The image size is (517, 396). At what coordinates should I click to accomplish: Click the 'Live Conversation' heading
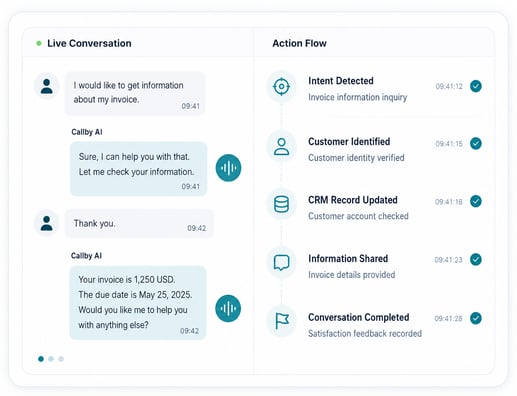(89, 43)
